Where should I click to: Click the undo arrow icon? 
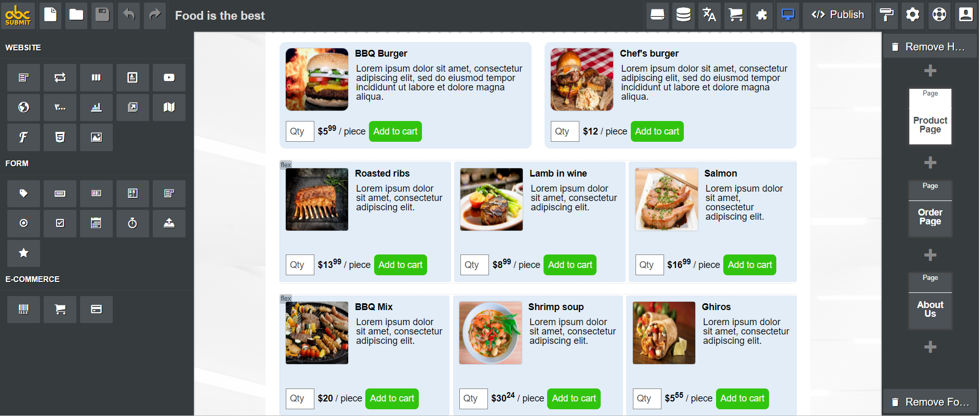[x=129, y=15]
